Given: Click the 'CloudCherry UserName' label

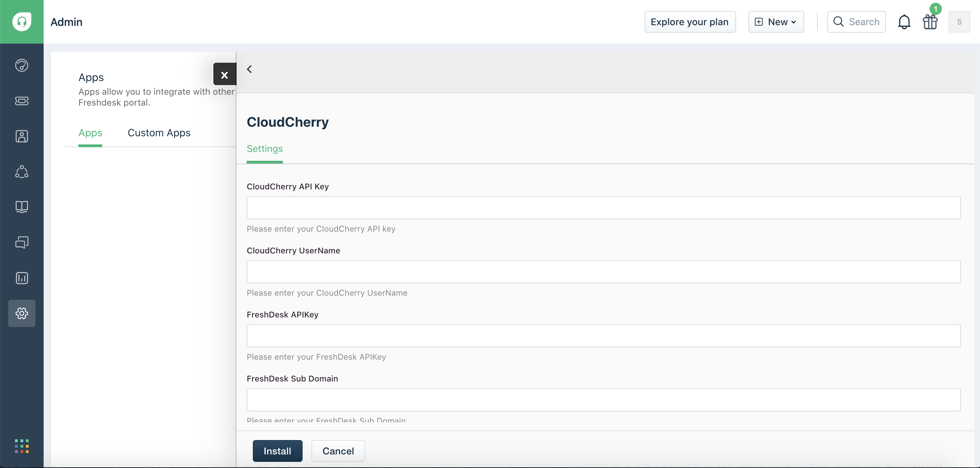Looking at the screenshot, I should (293, 251).
